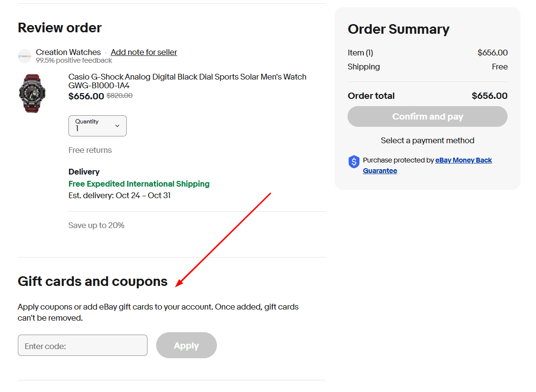Select the Order total amount of $656.00
The height and width of the screenshot is (392, 536).
[x=489, y=95]
